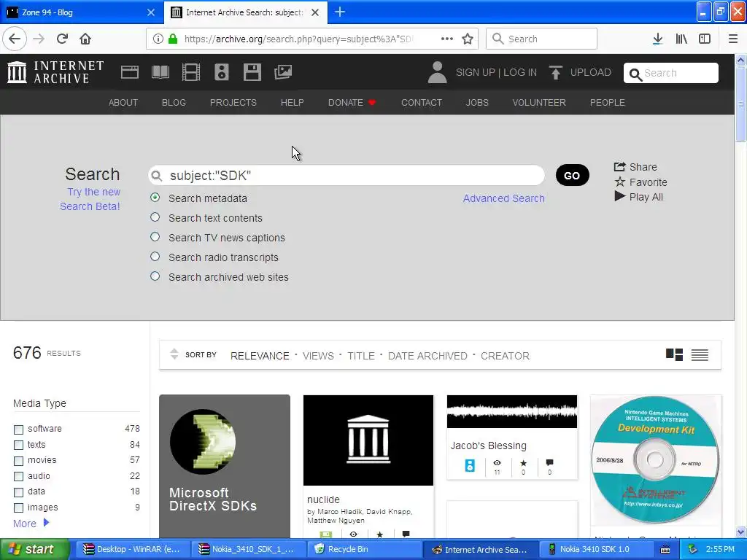The width and height of the screenshot is (747, 560).
Task: Open the Video film strip icon
Action: click(x=191, y=72)
